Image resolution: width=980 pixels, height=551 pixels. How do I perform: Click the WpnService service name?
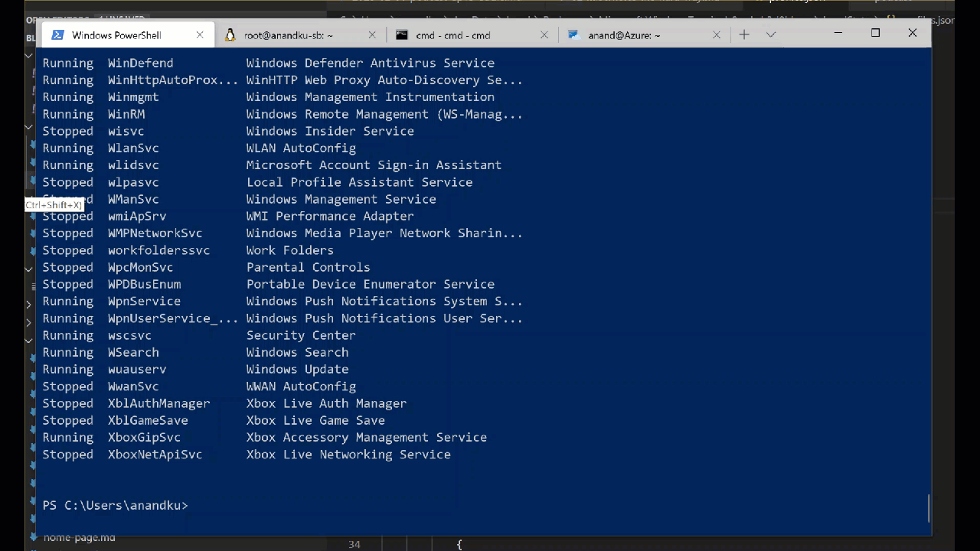[144, 302]
